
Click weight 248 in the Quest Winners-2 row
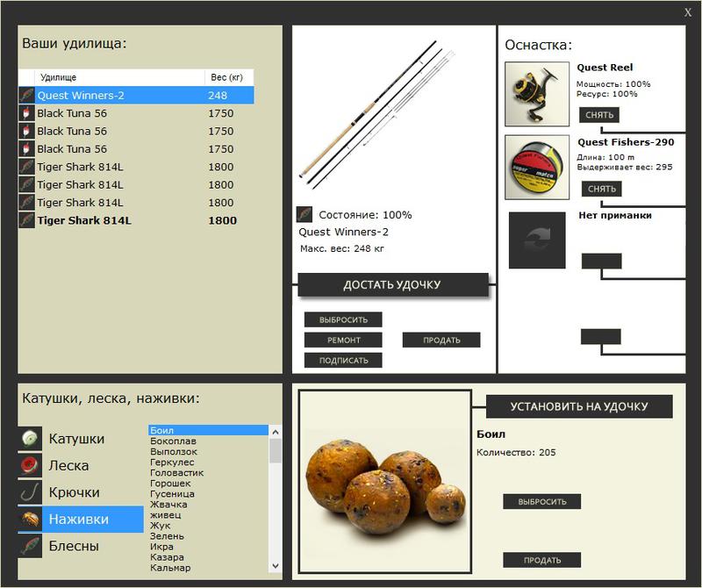[x=218, y=96]
